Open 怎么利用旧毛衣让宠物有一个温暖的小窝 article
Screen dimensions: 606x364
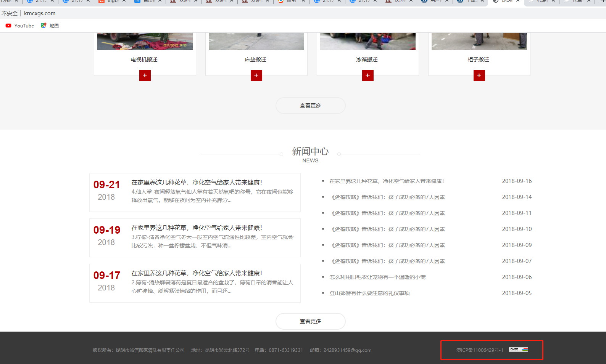click(377, 277)
